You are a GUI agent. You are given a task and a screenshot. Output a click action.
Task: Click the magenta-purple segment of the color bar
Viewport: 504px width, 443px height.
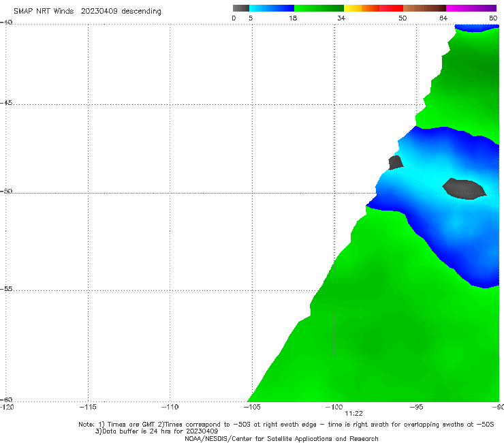pyautogui.click(x=471, y=8)
